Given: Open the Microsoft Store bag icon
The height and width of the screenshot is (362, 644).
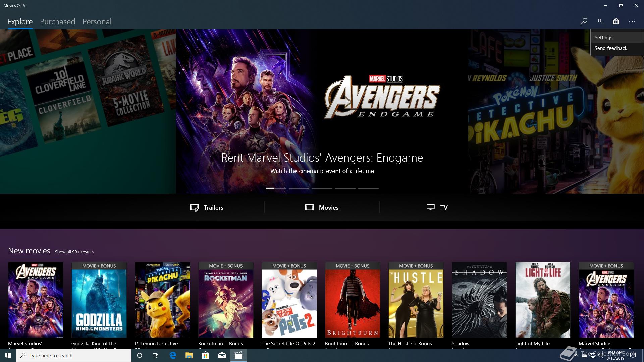Looking at the screenshot, I should click(x=616, y=21).
